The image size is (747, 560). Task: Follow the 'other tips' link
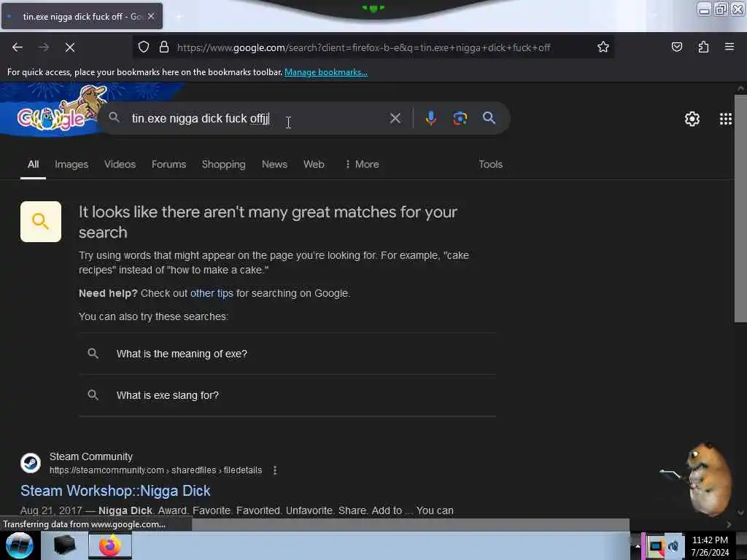[212, 293]
